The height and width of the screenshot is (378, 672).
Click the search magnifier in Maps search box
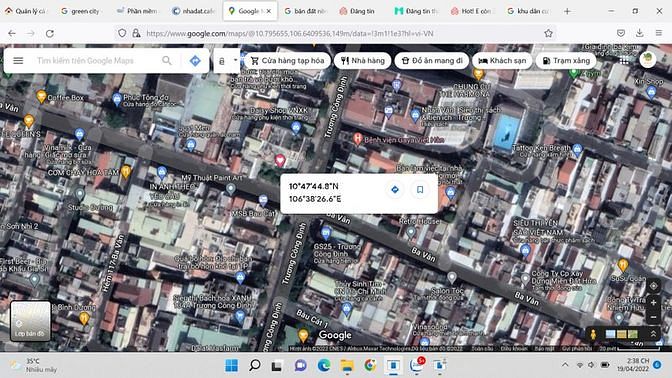click(167, 60)
